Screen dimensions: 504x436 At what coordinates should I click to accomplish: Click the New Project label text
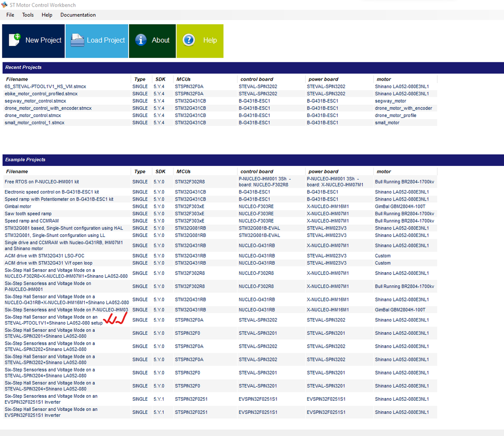tap(43, 40)
